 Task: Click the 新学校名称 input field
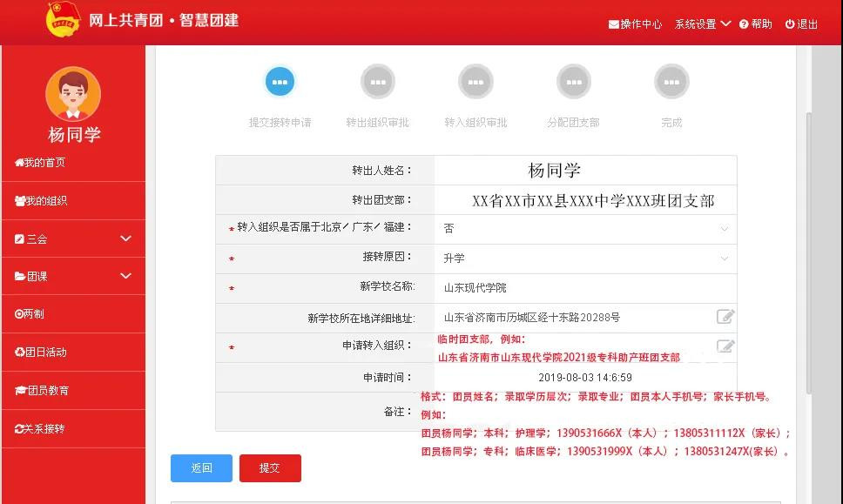[585, 288]
